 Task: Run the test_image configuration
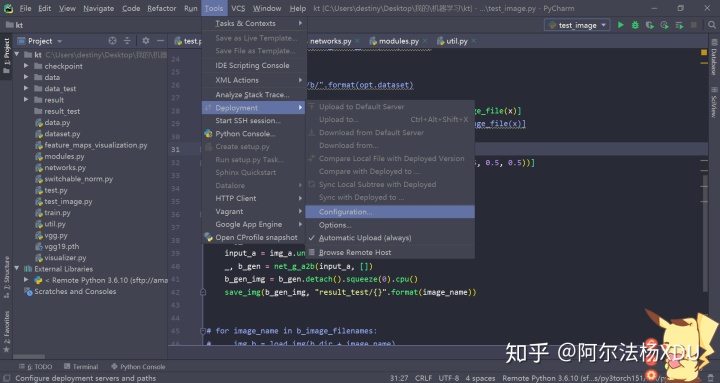pos(620,25)
